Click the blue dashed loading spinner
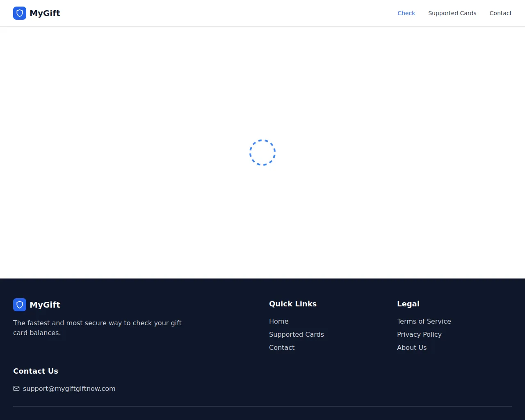Screen dimensions: 525x420 click(x=262, y=153)
